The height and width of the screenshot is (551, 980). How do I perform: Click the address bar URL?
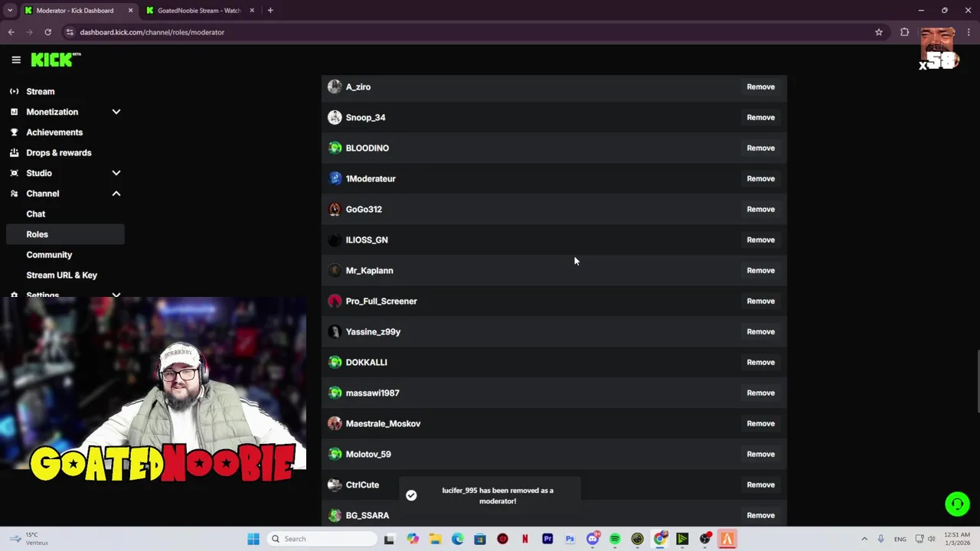(x=152, y=32)
